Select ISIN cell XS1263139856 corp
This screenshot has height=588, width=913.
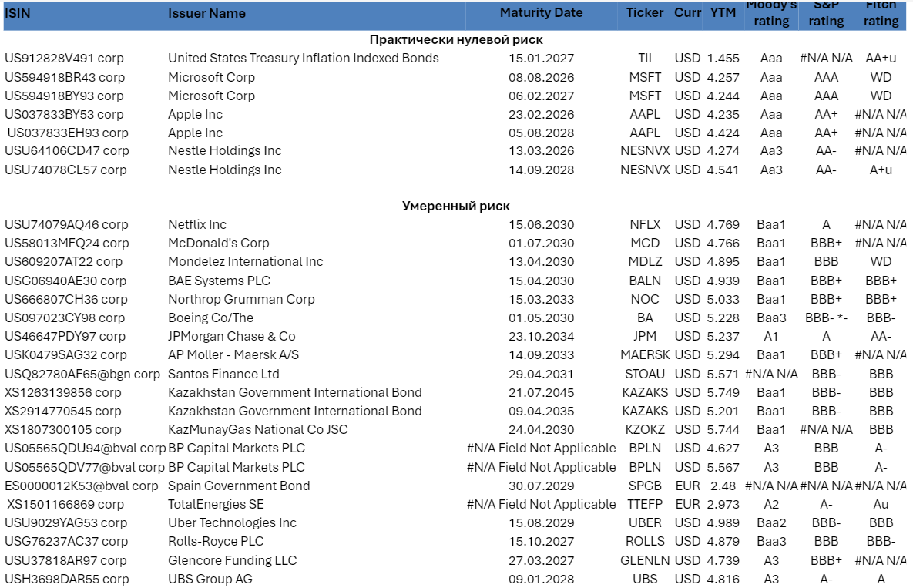click(x=63, y=393)
